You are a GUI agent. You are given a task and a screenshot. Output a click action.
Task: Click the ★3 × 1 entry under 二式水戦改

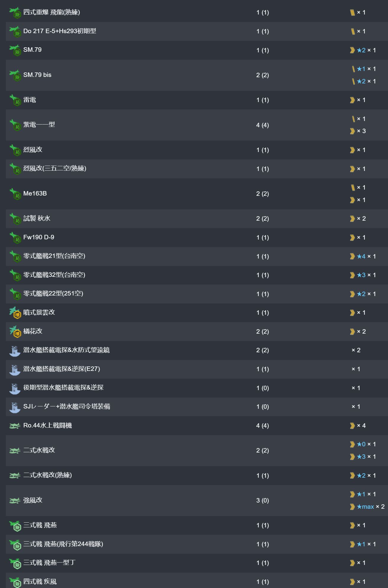(x=366, y=457)
